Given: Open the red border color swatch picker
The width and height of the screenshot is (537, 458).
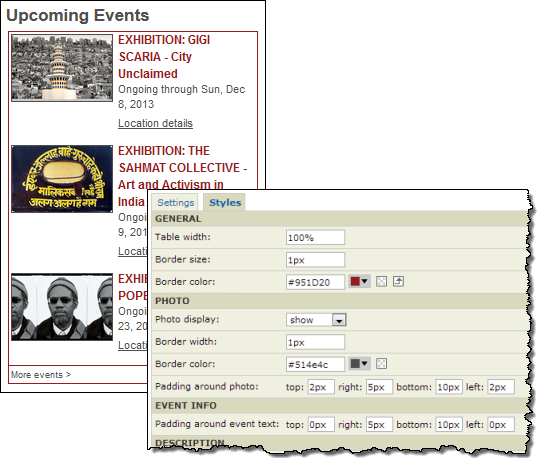Looking at the screenshot, I should point(359,282).
